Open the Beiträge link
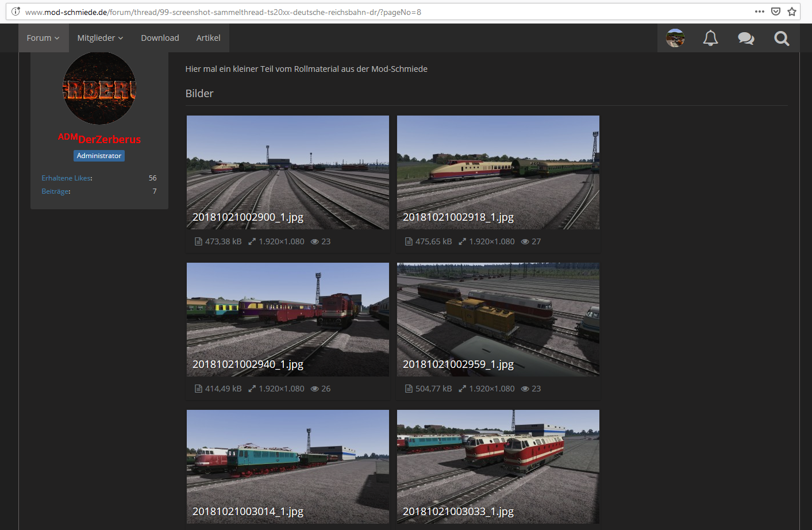812x530 pixels. [x=56, y=191]
